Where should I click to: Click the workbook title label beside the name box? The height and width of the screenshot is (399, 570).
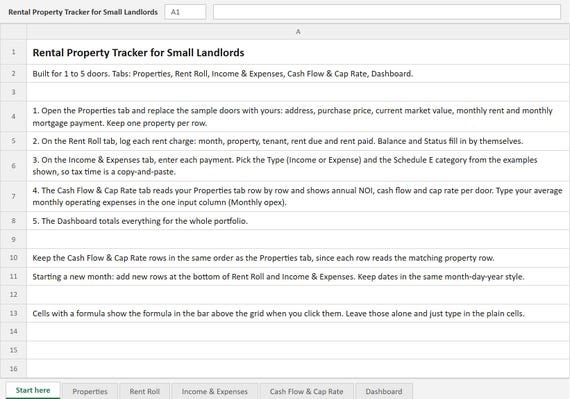click(x=83, y=12)
